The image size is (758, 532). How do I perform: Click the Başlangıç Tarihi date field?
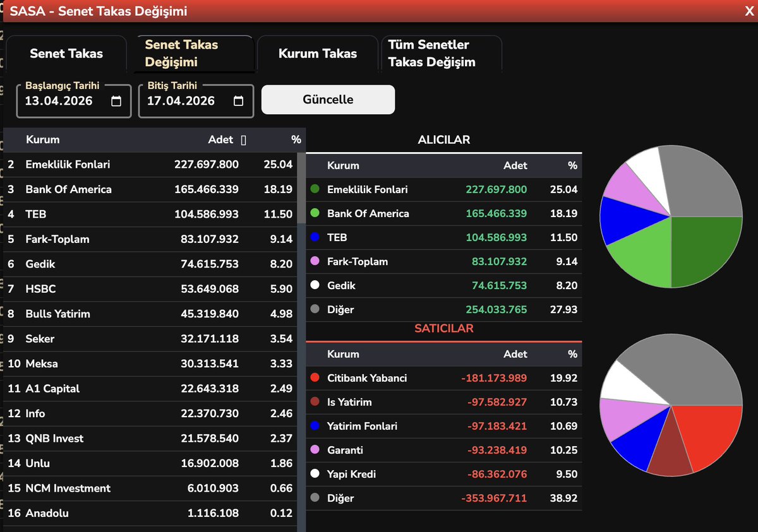click(73, 101)
